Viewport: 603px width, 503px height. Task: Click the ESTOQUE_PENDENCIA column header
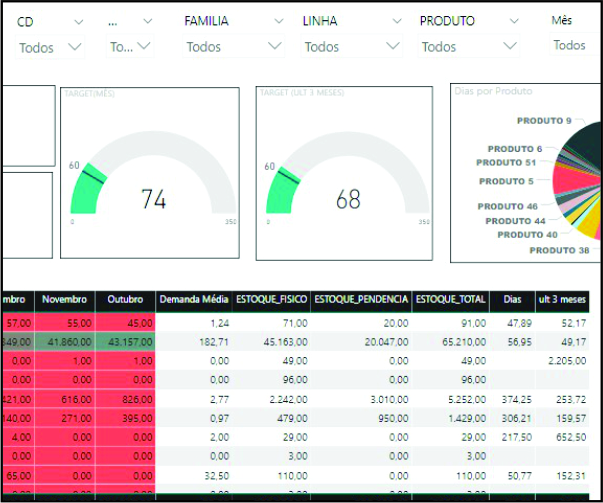pyautogui.click(x=360, y=299)
